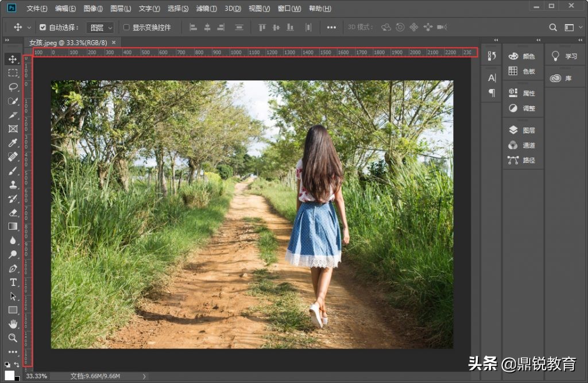This screenshot has width=588, height=383.
Task: Open the 学习 panel
Action: [564, 56]
